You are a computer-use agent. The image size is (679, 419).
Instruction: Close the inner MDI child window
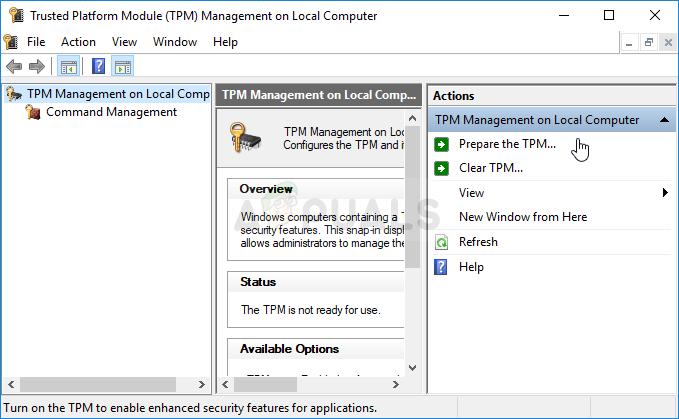click(668, 42)
